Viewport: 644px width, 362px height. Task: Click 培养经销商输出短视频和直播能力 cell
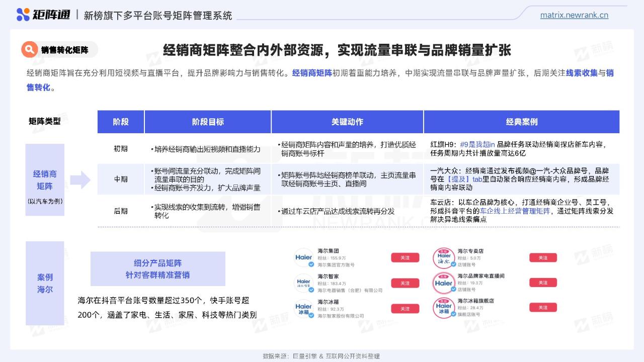[x=207, y=149]
